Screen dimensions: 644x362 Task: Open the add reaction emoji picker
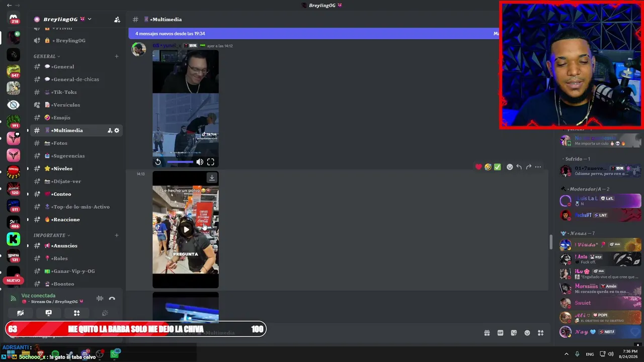(x=510, y=167)
